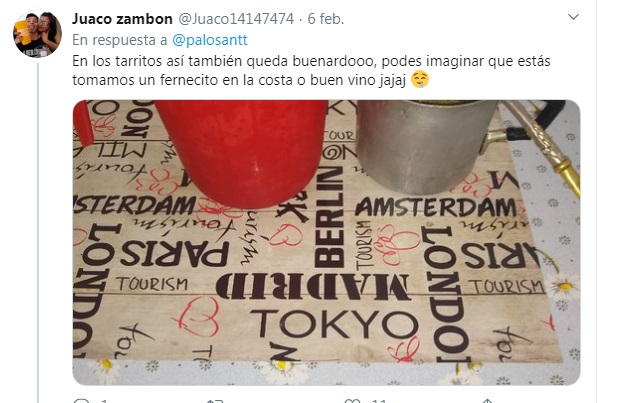Open Juaco zambon's profile picture
Screen dimensions: 625x403
tap(37, 35)
